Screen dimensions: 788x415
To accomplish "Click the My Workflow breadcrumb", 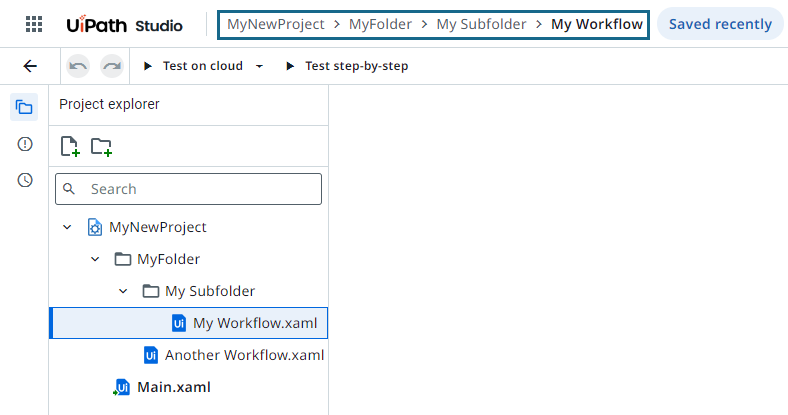I will (x=597, y=24).
